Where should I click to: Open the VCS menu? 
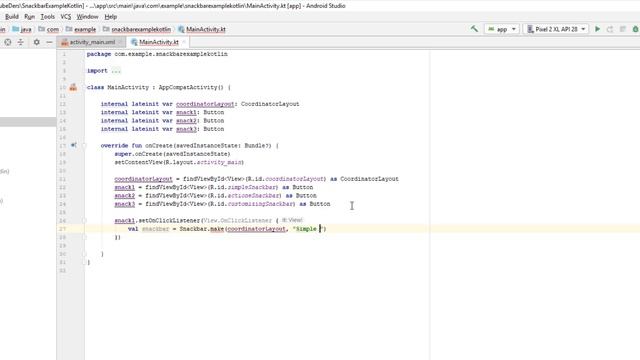pyautogui.click(x=66, y=17)
